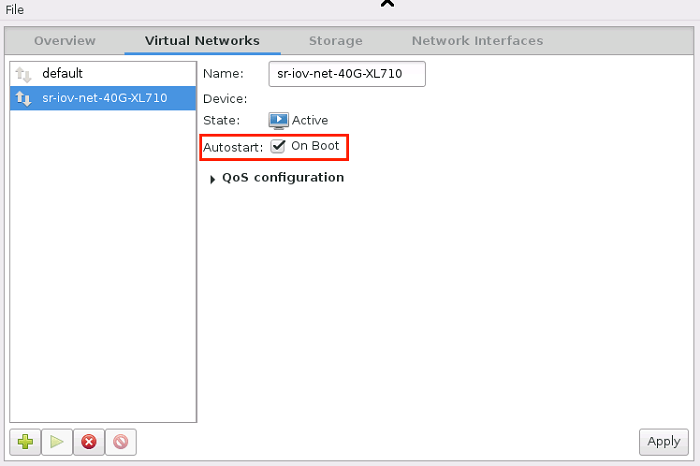The height and width of the screenshot is (466, 700).
Task: Toggle the Autostart On Boot checkbox
Action: click(x=278, y=146)
